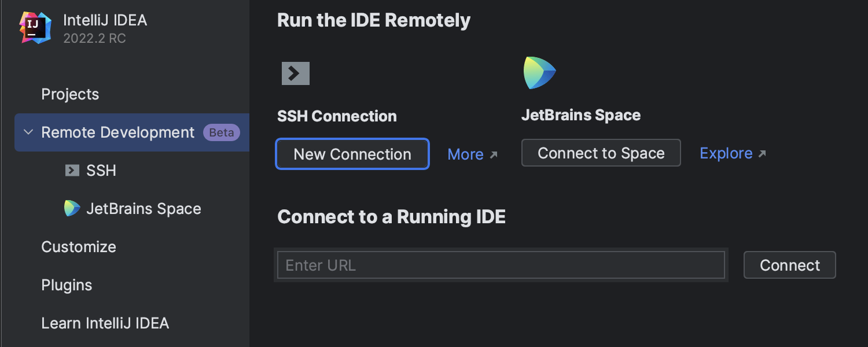Click the JetBrains Space icon in the sidebar
This screenshot has height=347, width=868.
coord(72,208)
